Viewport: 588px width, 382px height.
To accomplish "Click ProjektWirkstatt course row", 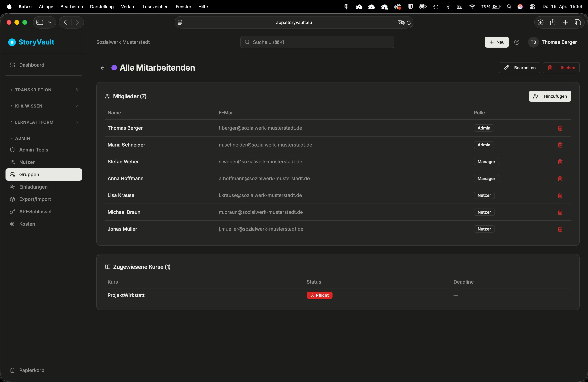I will [338, 295].
